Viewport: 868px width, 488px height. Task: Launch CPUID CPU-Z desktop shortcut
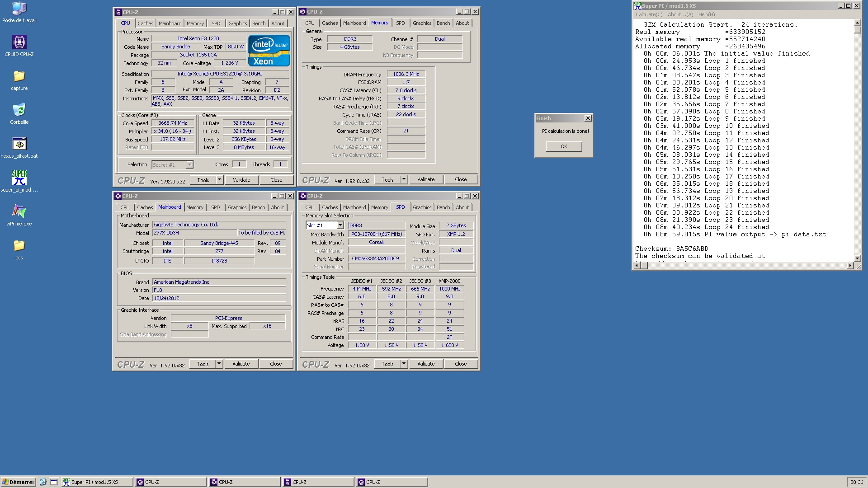pyautogui.click(x=19, y=46)
